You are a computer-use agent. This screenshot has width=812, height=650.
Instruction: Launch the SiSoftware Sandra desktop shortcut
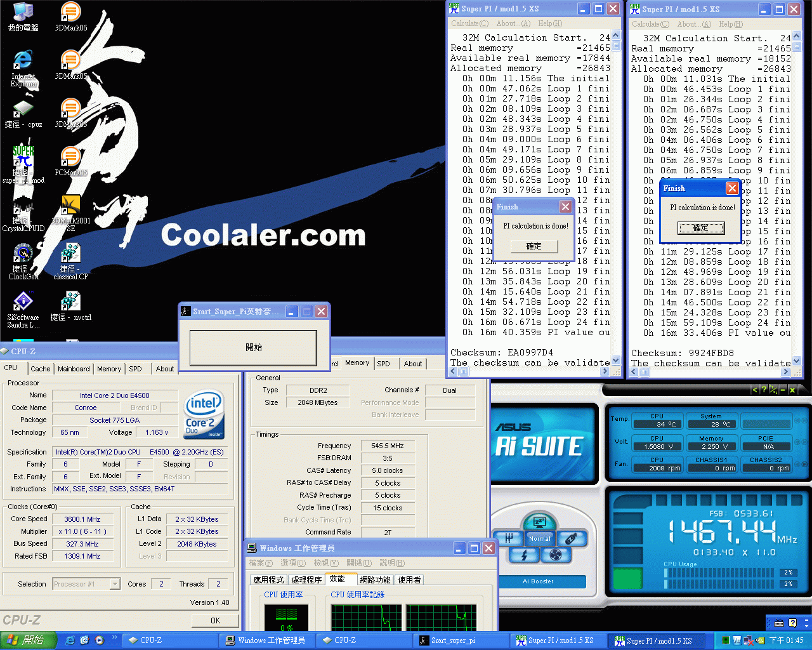pos(23,310)
